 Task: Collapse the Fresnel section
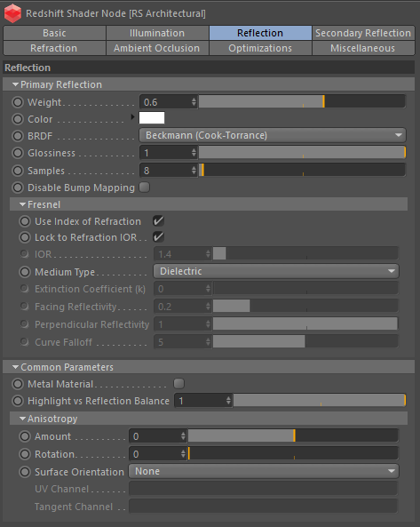click(22, 204)
